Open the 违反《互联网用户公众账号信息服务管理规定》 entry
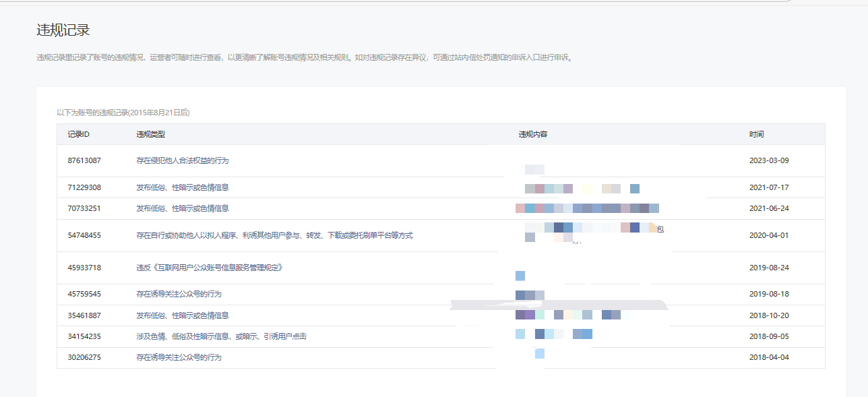868x397 pixels. pos(209,268)
